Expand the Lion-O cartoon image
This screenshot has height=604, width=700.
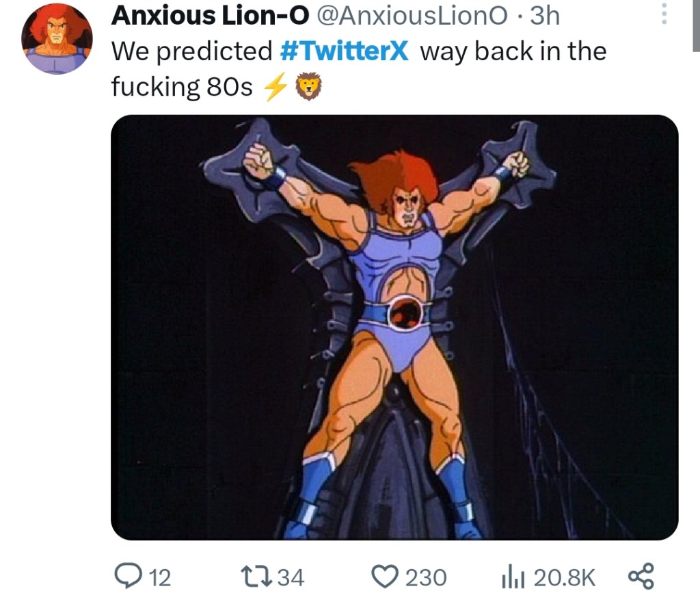pos(394,327)
